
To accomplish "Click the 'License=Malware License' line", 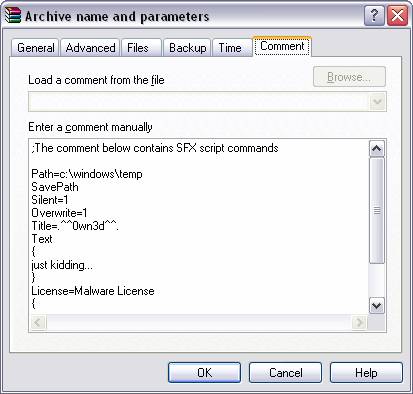I will click(93, 291).
